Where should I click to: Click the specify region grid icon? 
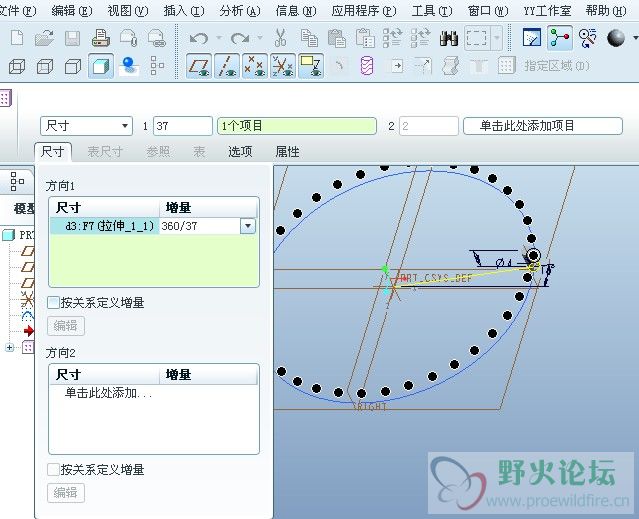[506, 66]
